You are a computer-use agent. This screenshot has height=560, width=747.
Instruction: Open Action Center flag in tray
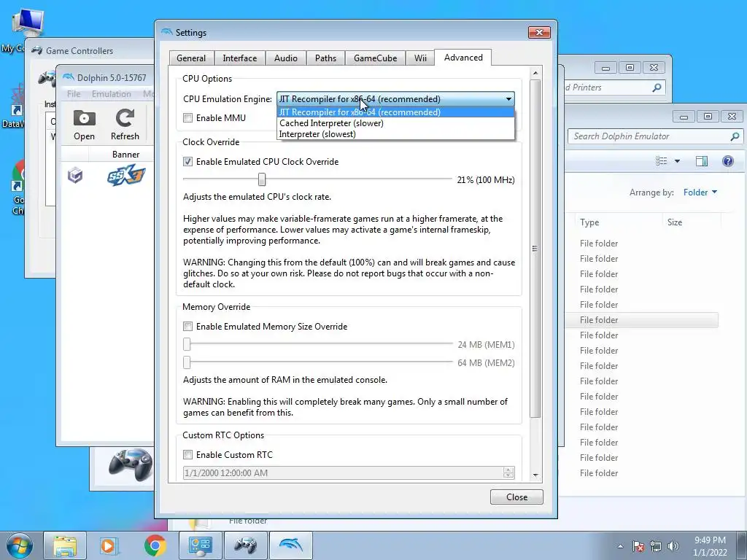point(638,546)
